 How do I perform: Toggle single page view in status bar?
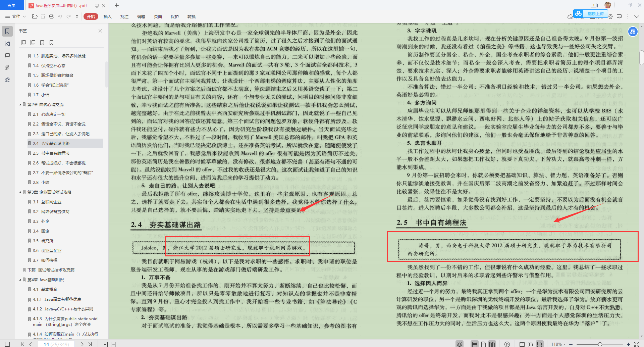483,344
